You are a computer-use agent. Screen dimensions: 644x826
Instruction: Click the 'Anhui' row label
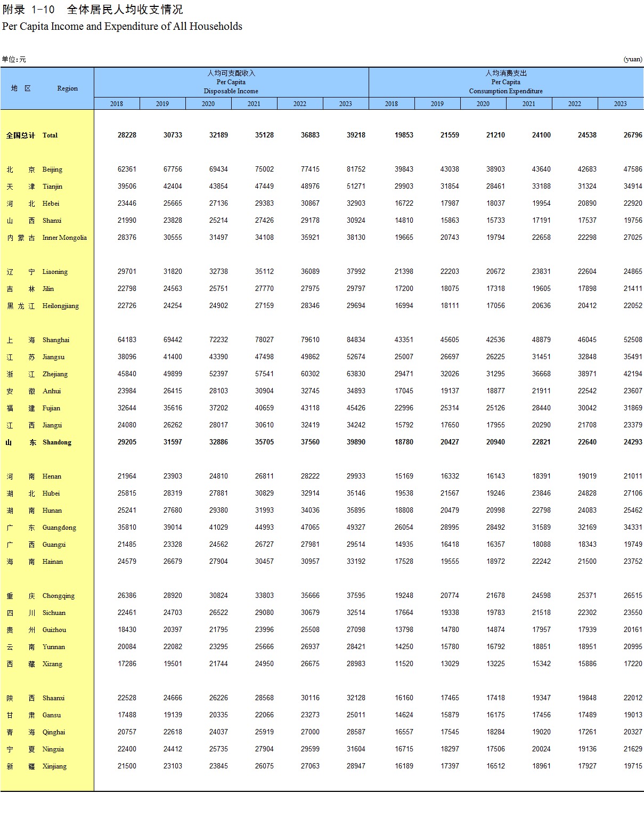[52, 391]
